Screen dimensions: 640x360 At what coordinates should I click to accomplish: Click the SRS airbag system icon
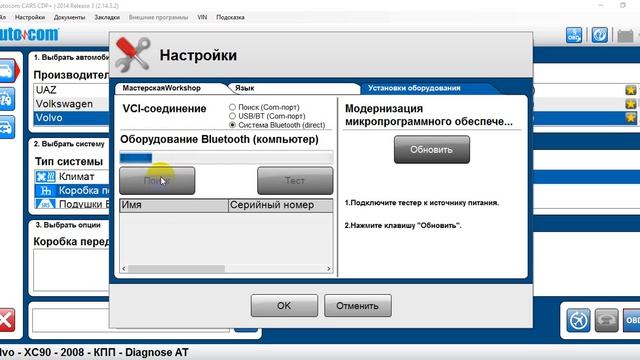click(x=45, y=204)
